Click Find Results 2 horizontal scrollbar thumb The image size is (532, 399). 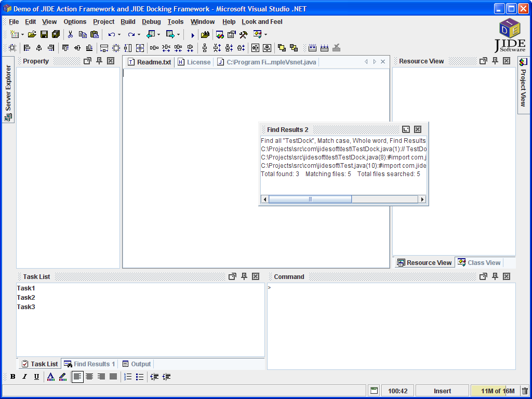click(x=310, y=199)
